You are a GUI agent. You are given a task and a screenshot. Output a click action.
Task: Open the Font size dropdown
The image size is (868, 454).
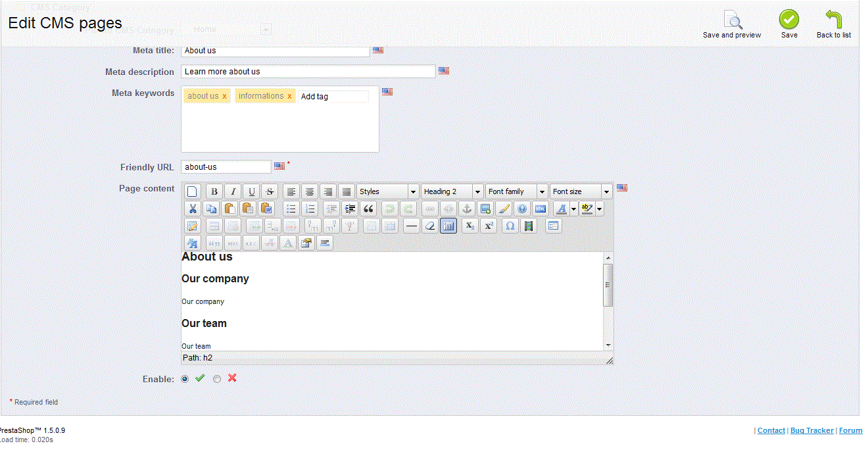[x=606, y=191]
